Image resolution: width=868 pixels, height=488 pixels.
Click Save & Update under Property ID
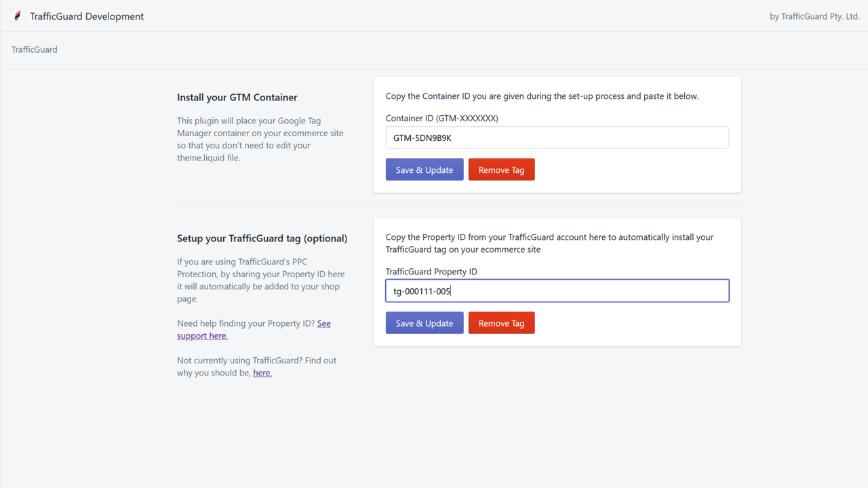[425, 323]
